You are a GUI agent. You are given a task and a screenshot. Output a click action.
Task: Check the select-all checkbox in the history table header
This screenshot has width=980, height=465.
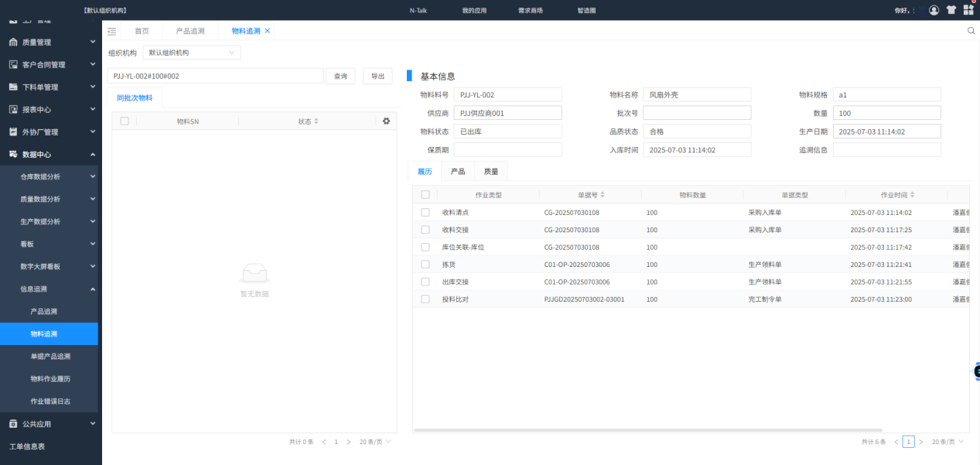pyautogui.click(x=425, y=194)
